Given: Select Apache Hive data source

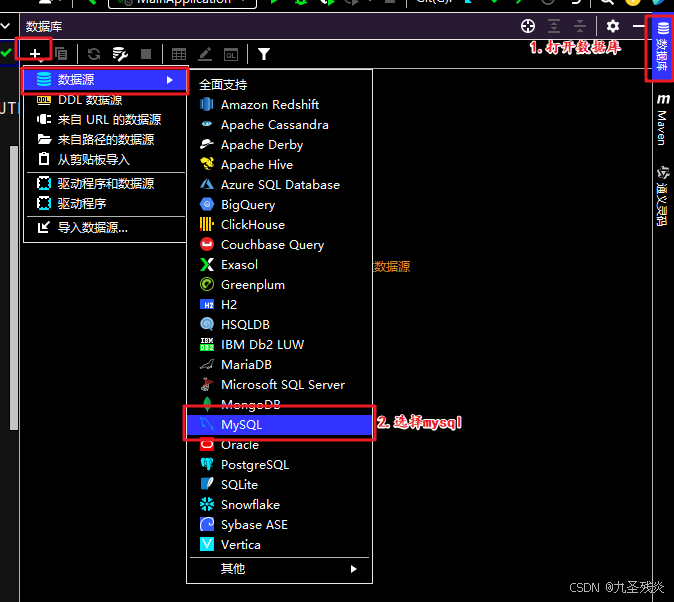Looking at the screenshot, I should 279,165.
